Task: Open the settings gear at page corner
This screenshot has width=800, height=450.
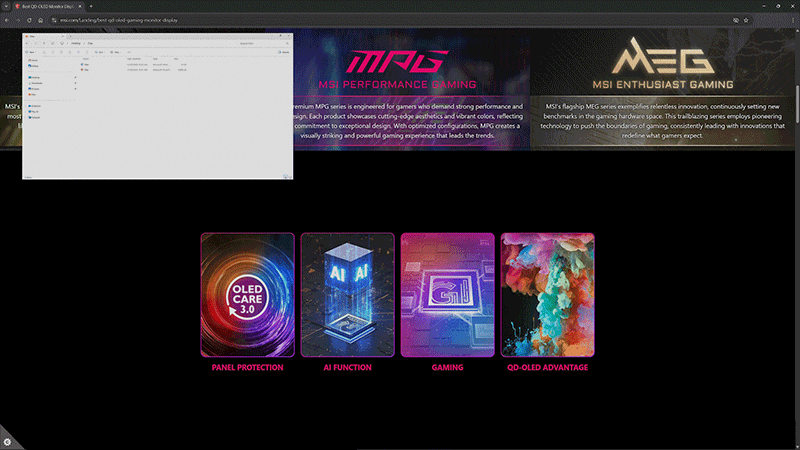Action: [x=7, y=442]
